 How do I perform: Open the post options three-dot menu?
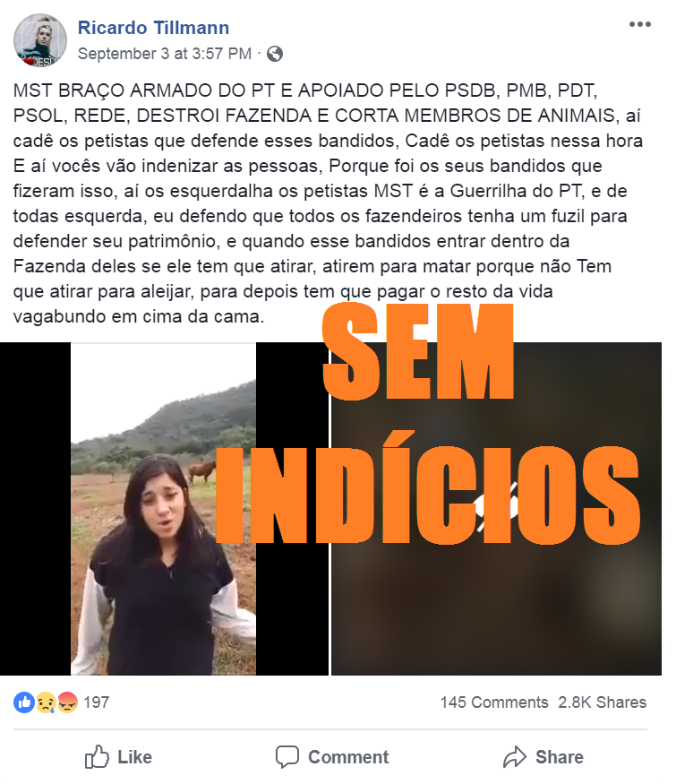(x=639, y=24)
